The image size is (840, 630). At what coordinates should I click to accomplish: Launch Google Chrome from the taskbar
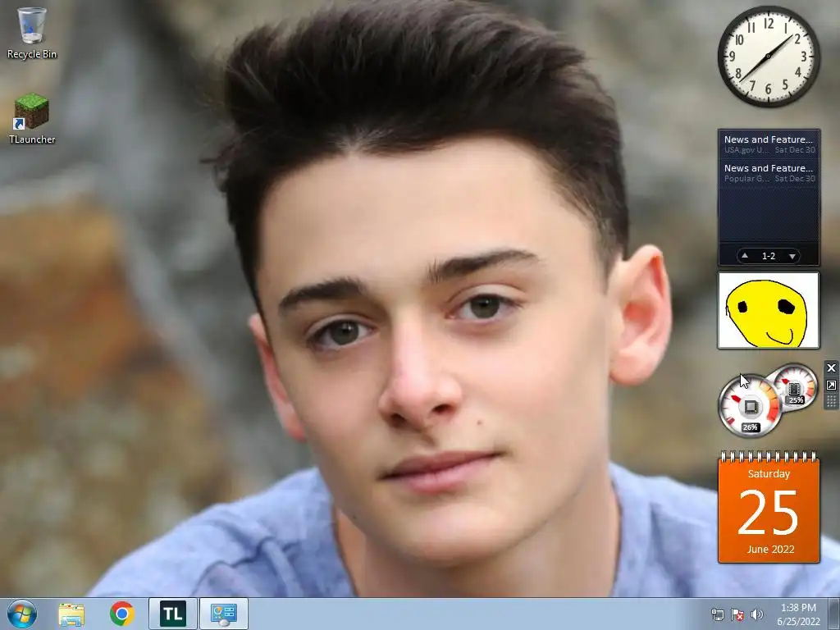click(x=122, y=614)
